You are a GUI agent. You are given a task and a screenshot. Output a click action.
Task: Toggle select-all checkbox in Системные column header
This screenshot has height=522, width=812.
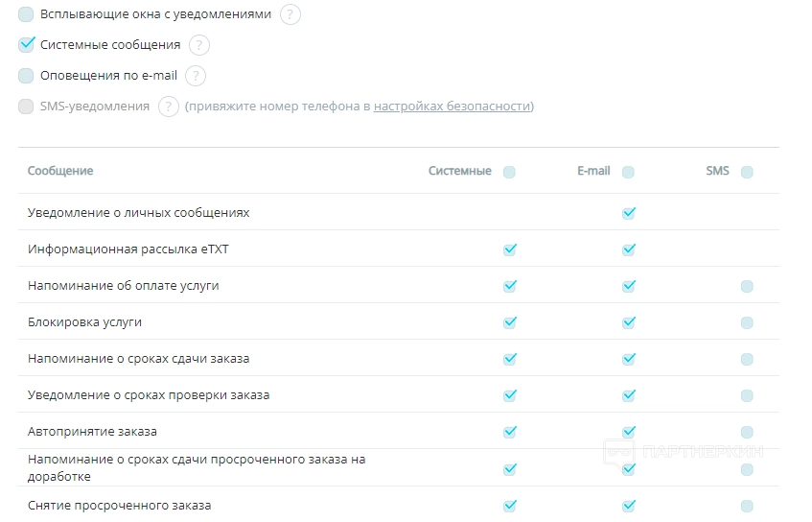point(509,173)
